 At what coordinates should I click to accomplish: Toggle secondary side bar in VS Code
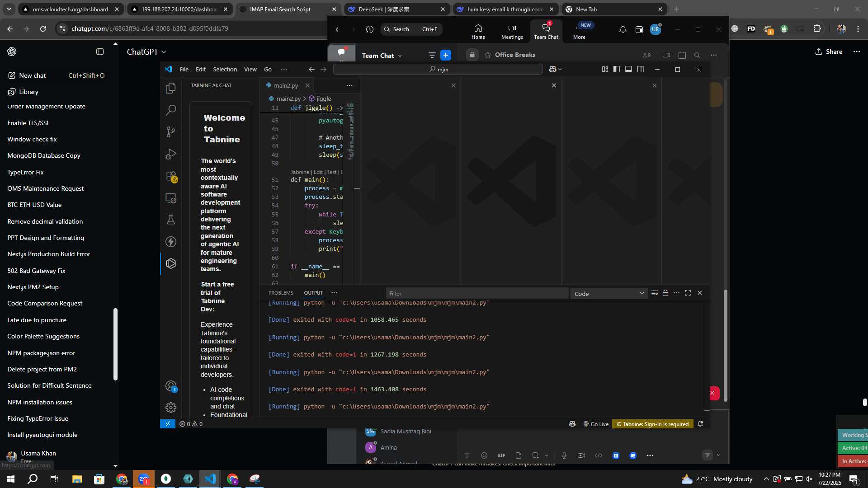pyautogui.click(x=641, y=69)
